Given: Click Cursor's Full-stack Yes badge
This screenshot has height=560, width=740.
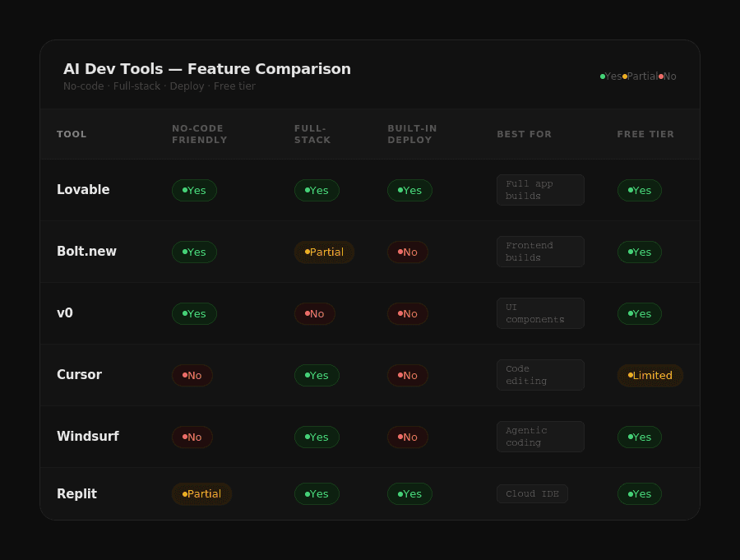Looking at the screenshot, I should pyautogui.click(x=317, y=375).
